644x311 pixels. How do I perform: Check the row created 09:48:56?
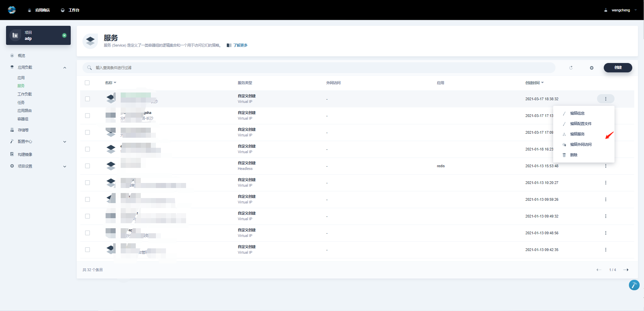tap(87, 233)
